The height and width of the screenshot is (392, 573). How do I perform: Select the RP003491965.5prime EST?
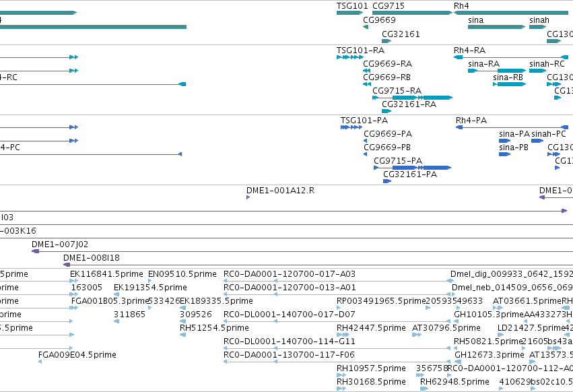click(x=339, y=308)
